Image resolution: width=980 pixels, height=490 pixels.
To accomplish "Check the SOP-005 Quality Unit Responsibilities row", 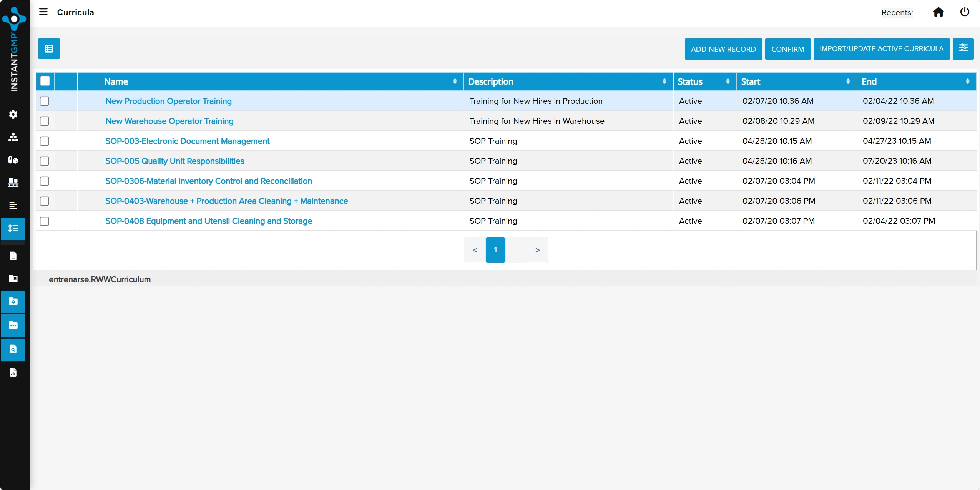I will pyautogui.click(x=45, y=161).
